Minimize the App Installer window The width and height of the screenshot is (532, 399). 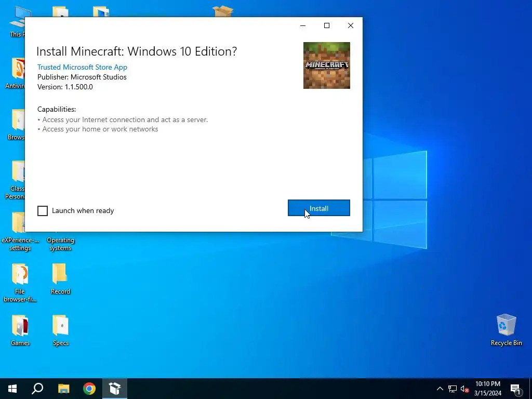pyautogui.click(x=303, y=25)
